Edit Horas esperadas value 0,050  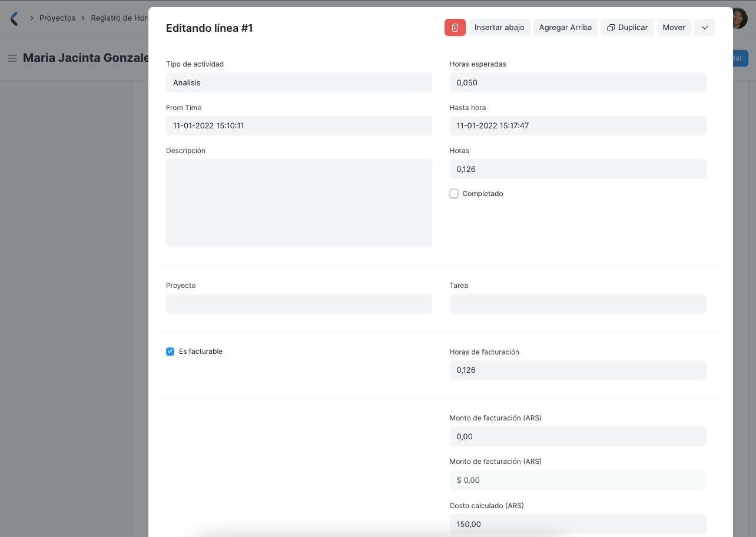578,82
